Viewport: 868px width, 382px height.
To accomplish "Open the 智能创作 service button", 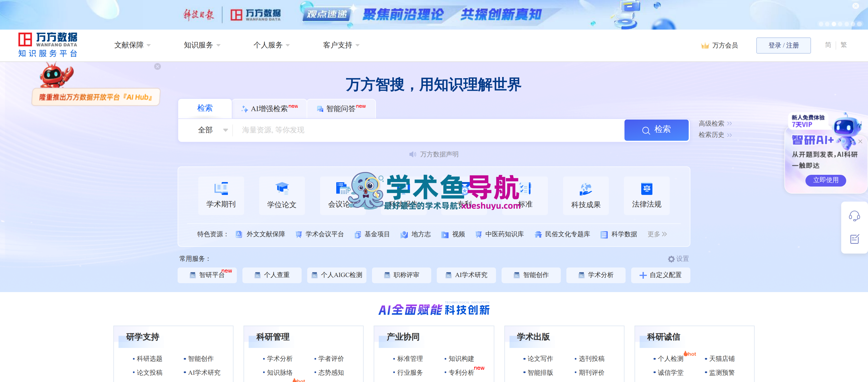I will click(x=531, y=275).
